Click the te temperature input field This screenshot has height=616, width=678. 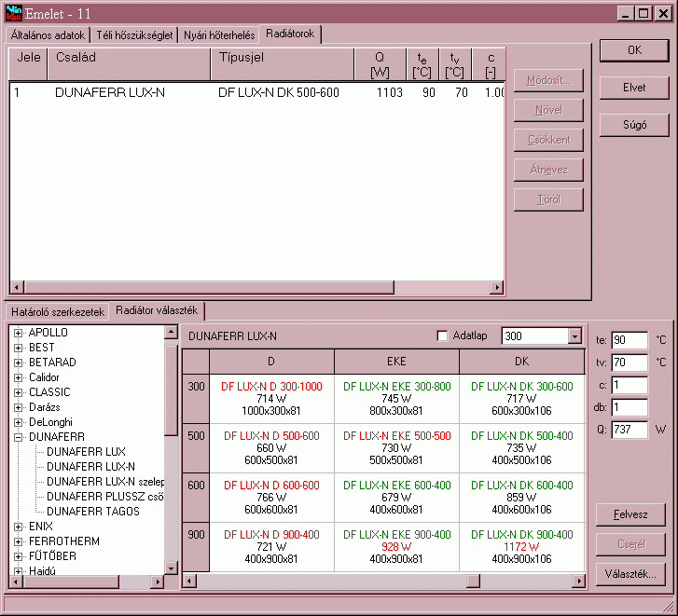[630, 340]
